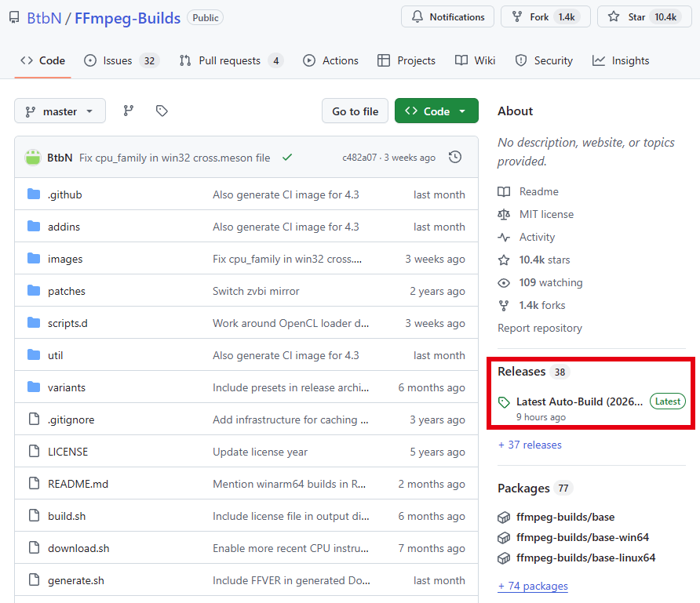Click the ffmpeg-builds/base package icon

click(x=504, y=517)
